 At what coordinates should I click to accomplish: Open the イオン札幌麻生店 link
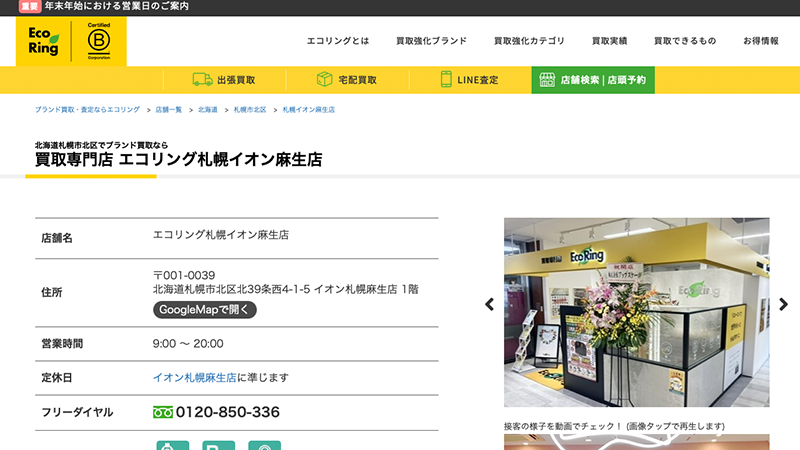coord(194,378)
